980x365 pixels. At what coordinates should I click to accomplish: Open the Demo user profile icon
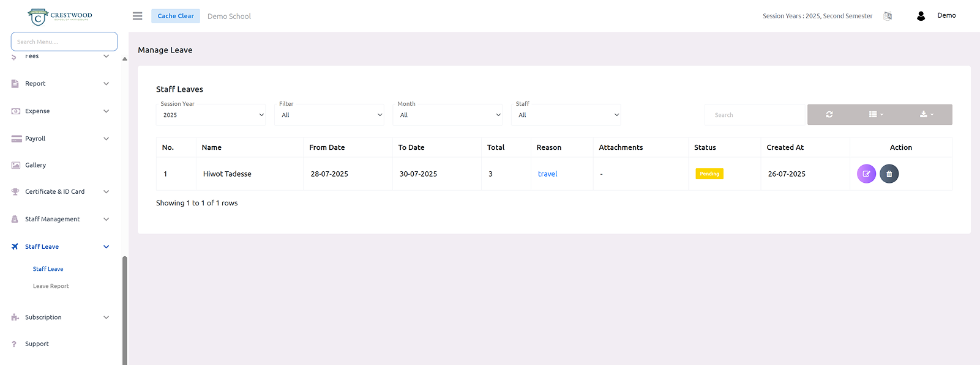click(921, 16)
